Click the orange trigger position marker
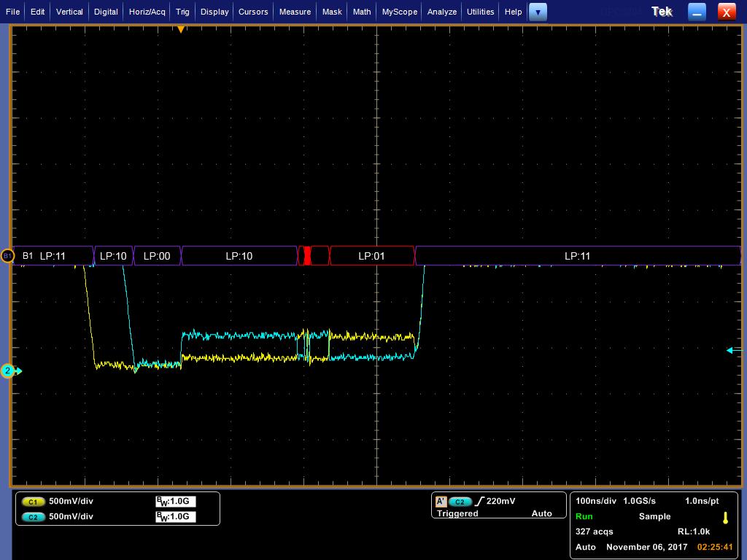The height and width of the screenshot is (560, 747). tap(181, 29)
